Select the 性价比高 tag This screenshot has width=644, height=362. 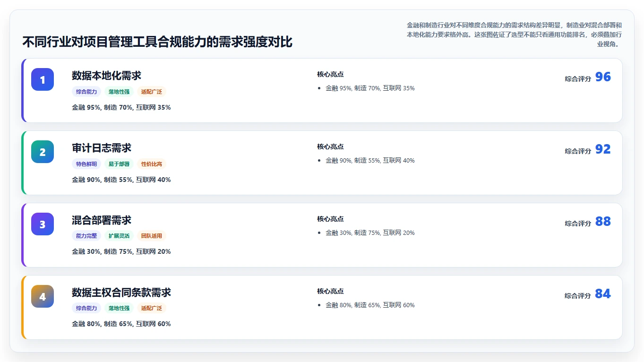[x=152, y=164]
